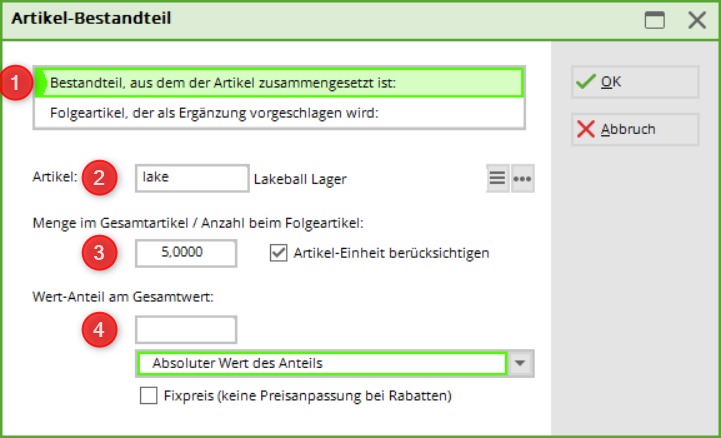Uncheck Artikel-Einheit berücksichtigen
Viewport: 721px width, 438px height.
click(278, 253)
